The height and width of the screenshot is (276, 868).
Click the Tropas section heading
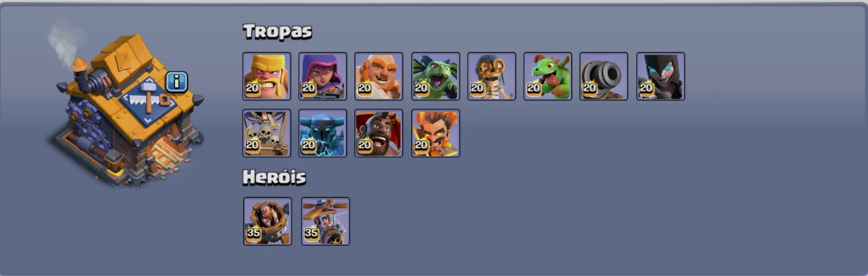pos(277,32)
